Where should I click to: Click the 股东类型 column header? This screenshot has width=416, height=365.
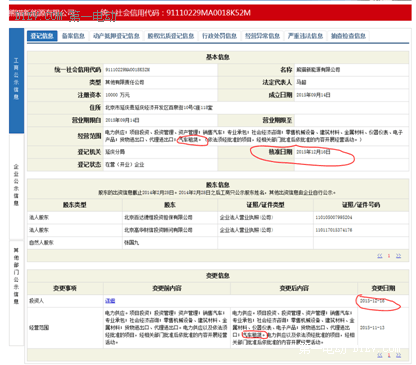pos(75,205)
